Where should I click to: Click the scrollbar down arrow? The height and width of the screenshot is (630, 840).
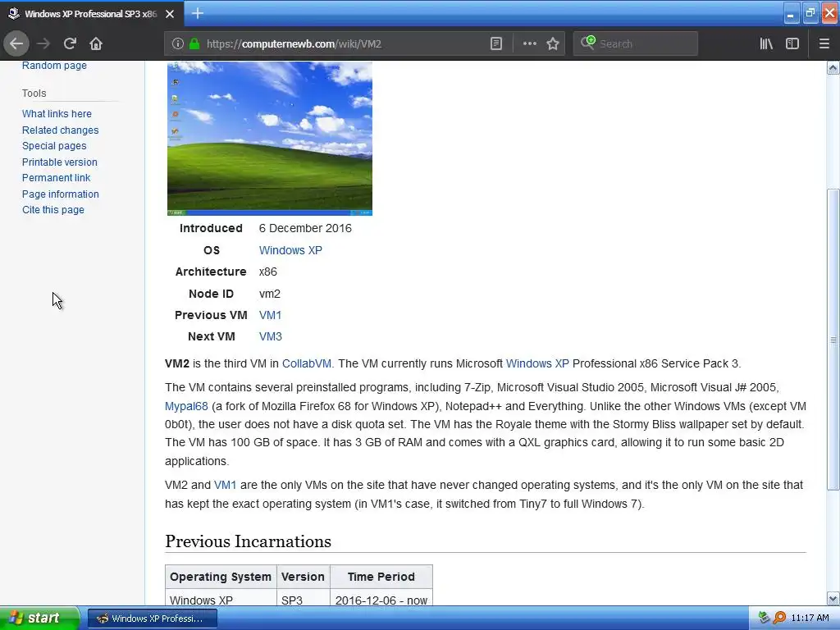point(833,599)
